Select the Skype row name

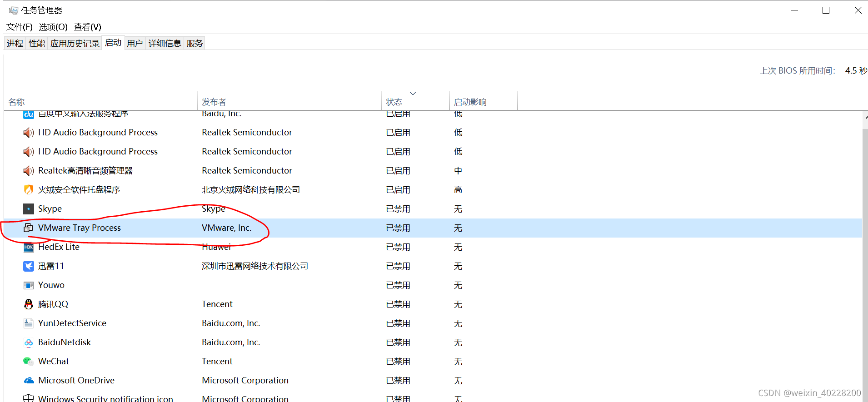tap(50, 209)
